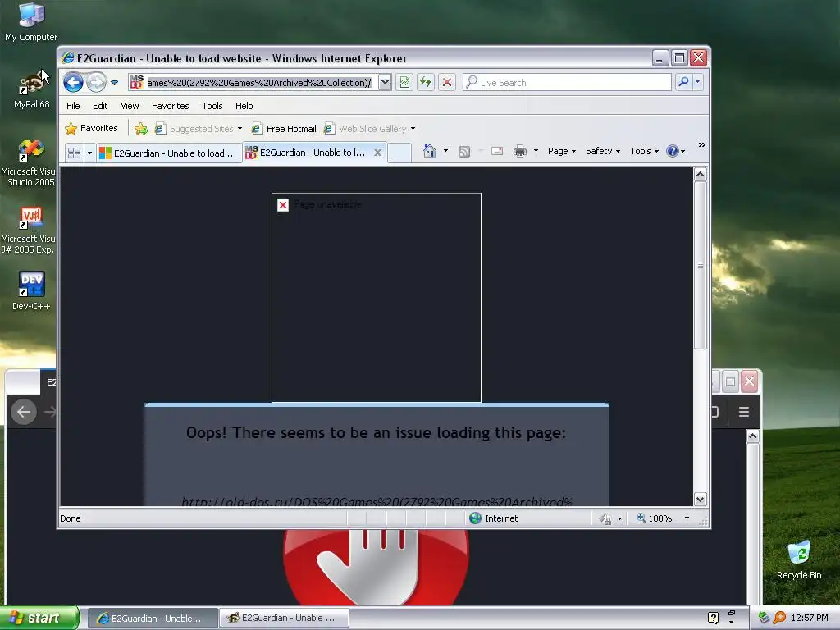Select the URL text in the address bar
The width and height of the screenshot is (840, 630).
click(x=258, y=83)
